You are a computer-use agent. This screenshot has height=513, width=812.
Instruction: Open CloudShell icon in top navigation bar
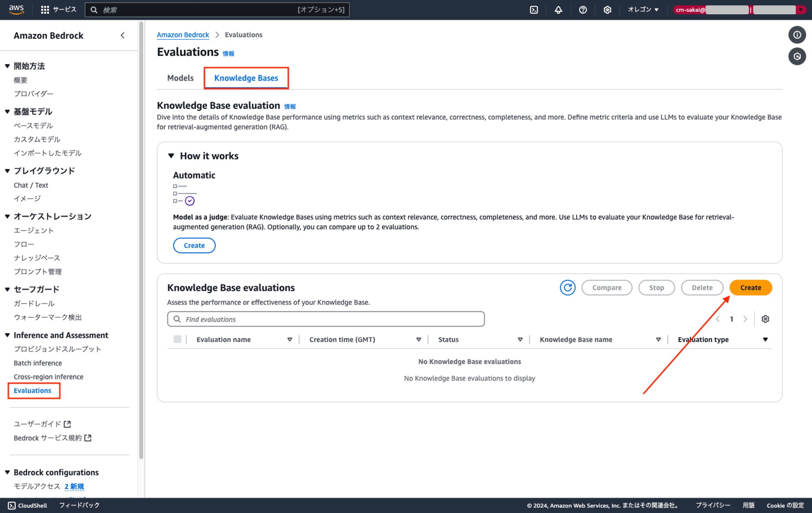[x=534, y=10]
